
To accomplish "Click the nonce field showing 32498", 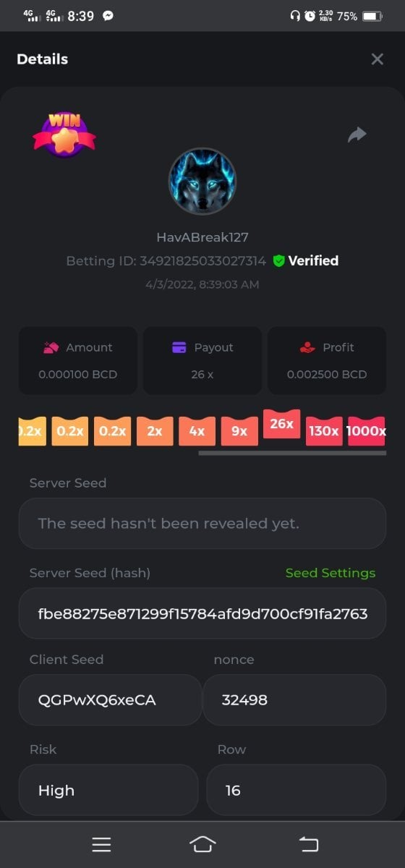I will pos(294,699).
